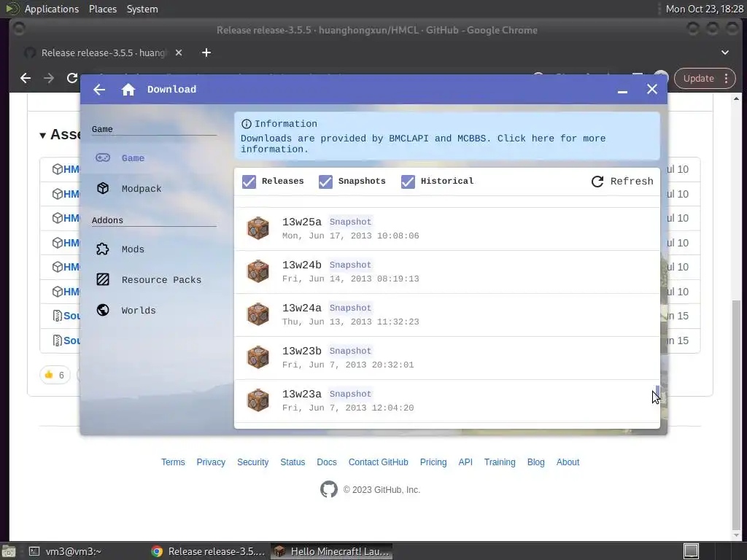The width and height of the screenshot is (747, 560).
Task: Switch to Chrome Release window in taskbar
Action: click(208, 551)
